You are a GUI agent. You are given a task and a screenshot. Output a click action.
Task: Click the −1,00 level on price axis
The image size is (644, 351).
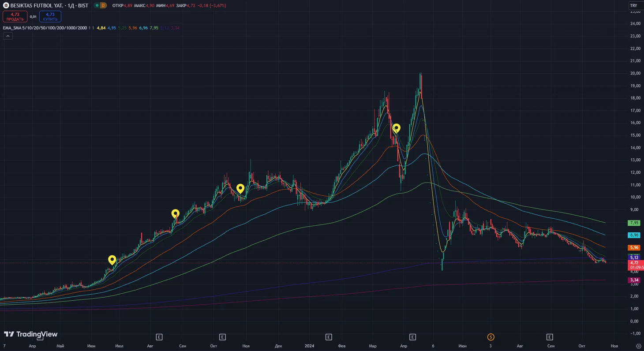(635, 333)
